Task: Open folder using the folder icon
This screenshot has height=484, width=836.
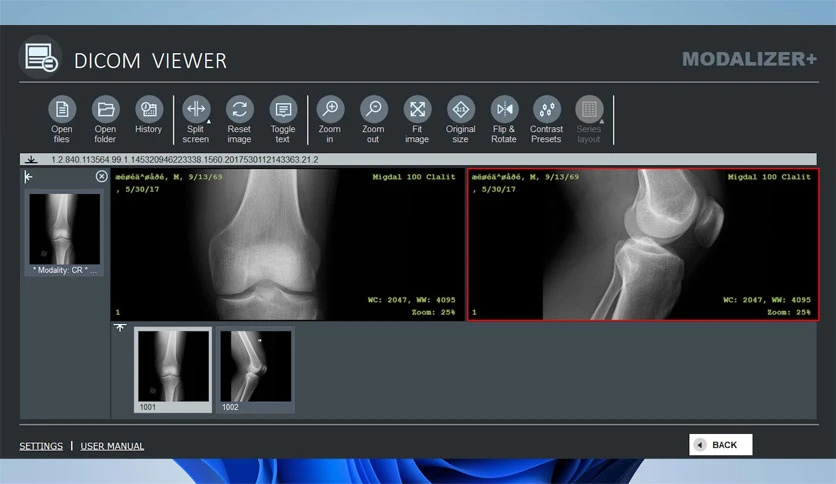Action: coord(106,109)
